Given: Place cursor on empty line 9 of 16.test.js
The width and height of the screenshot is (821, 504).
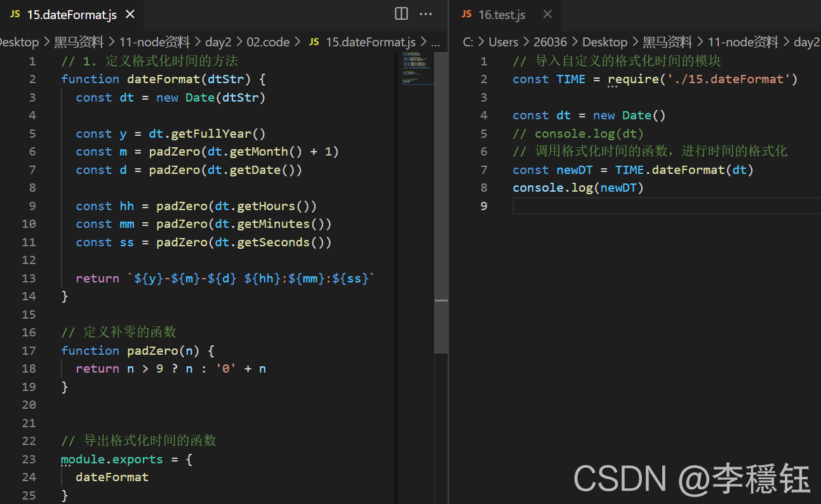Looking at the screenshot, I should pyautogui.click(x=667, y=206).
